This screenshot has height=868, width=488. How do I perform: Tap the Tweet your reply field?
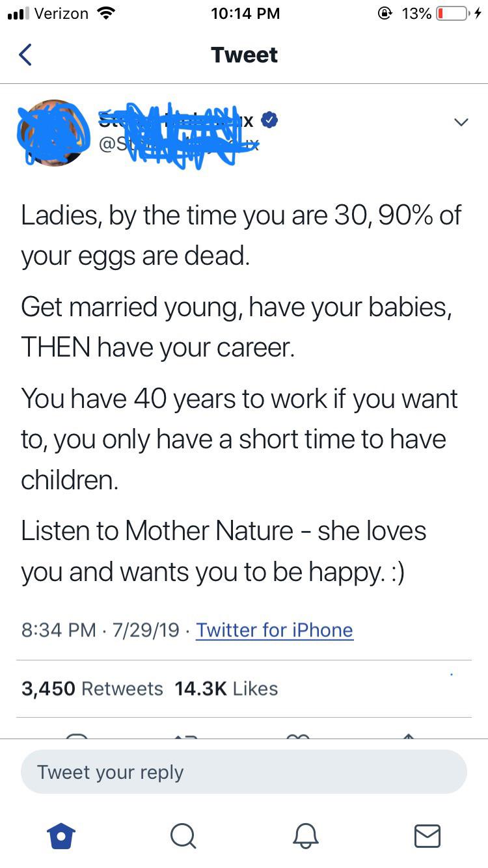coord(244,772)
